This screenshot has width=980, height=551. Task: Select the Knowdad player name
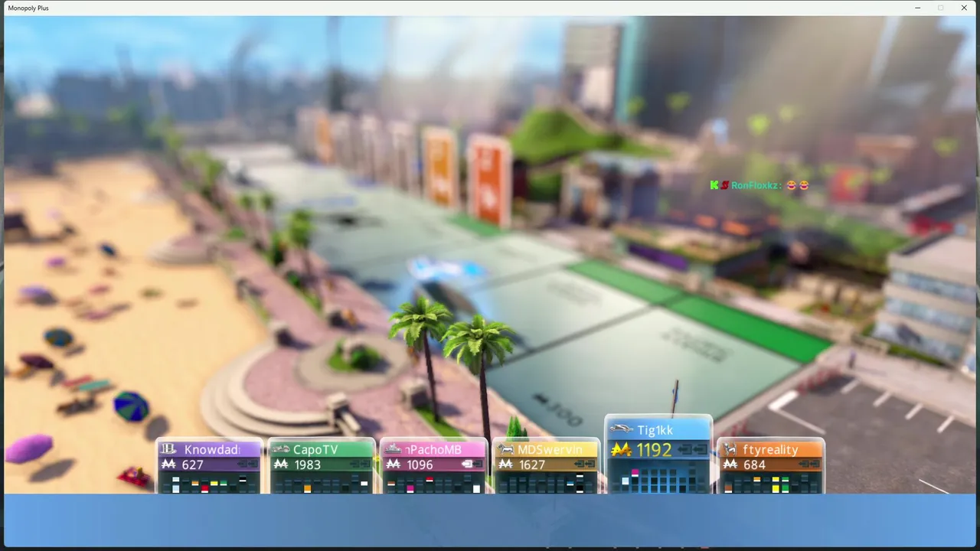[x=212, y=450]
